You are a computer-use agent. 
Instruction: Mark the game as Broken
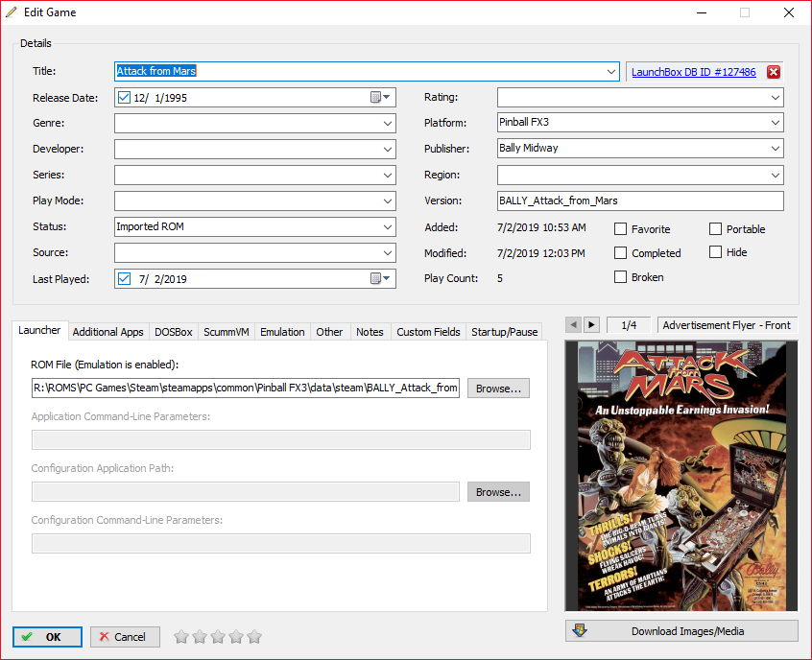click(620, 277)
